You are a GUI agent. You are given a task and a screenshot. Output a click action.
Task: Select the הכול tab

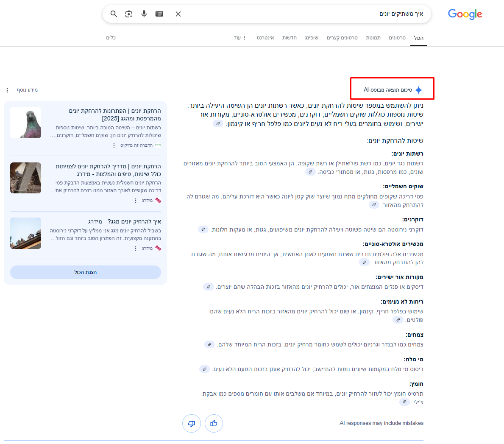pyautogui.click(x=418, y=38)
